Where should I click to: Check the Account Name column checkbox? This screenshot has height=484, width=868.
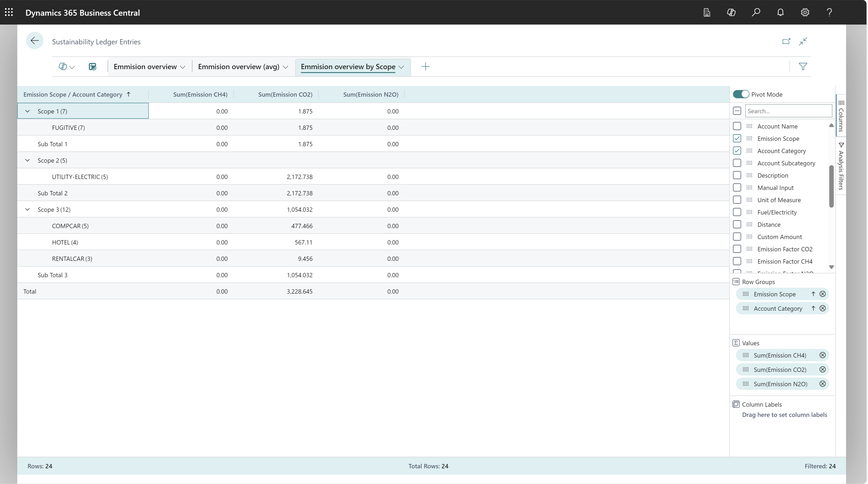pyautogui.click(x=737, y=126)
